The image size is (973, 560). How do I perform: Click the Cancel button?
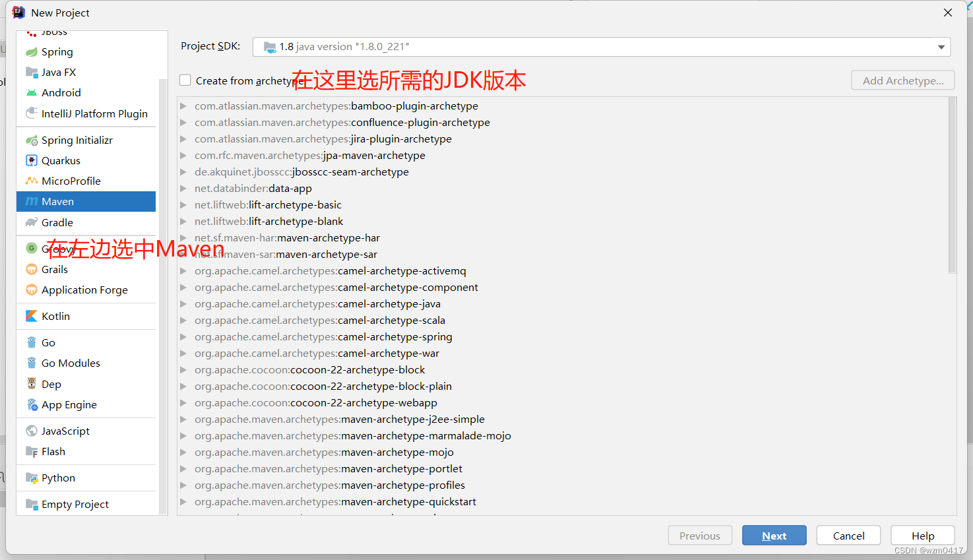pos(848,536)
